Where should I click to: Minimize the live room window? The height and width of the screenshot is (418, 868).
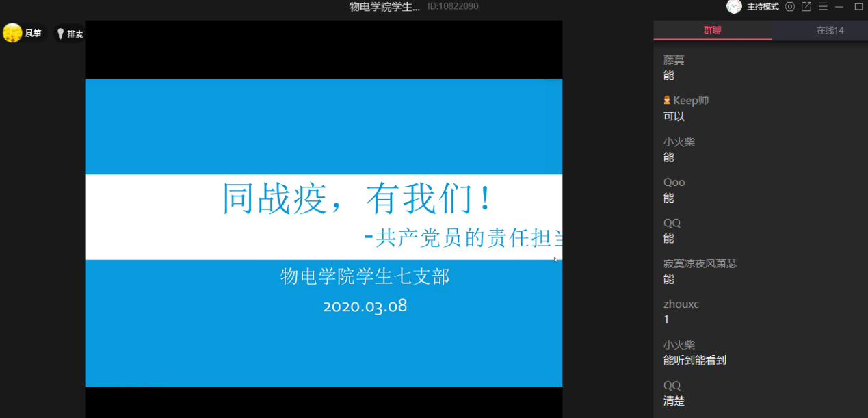click(x=839, y=7)
